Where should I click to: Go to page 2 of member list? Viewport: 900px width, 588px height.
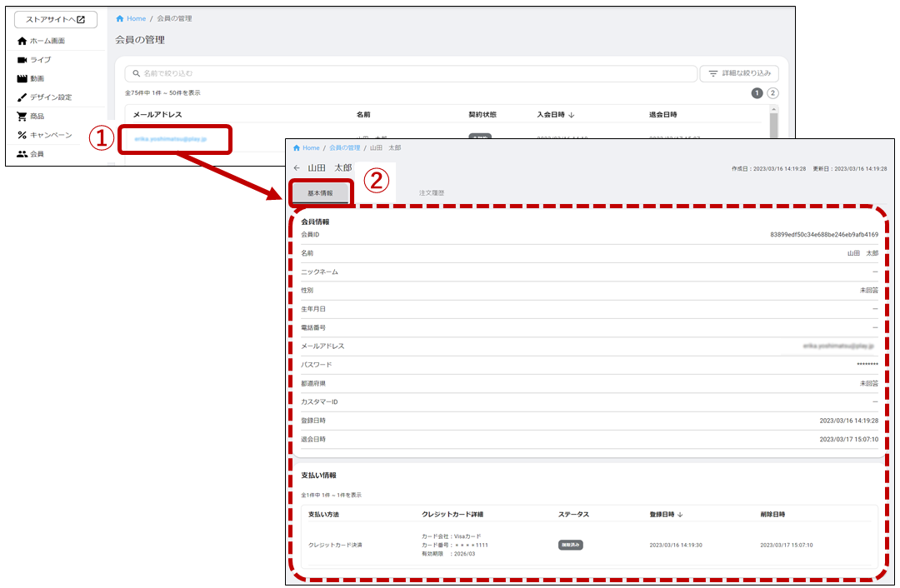[772, 93]
